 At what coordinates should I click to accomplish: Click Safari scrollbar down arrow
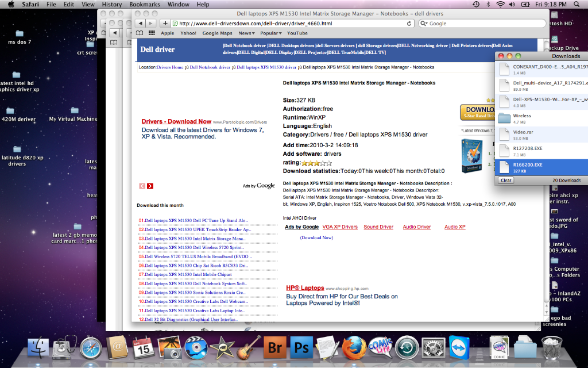(x=547, y=311)
